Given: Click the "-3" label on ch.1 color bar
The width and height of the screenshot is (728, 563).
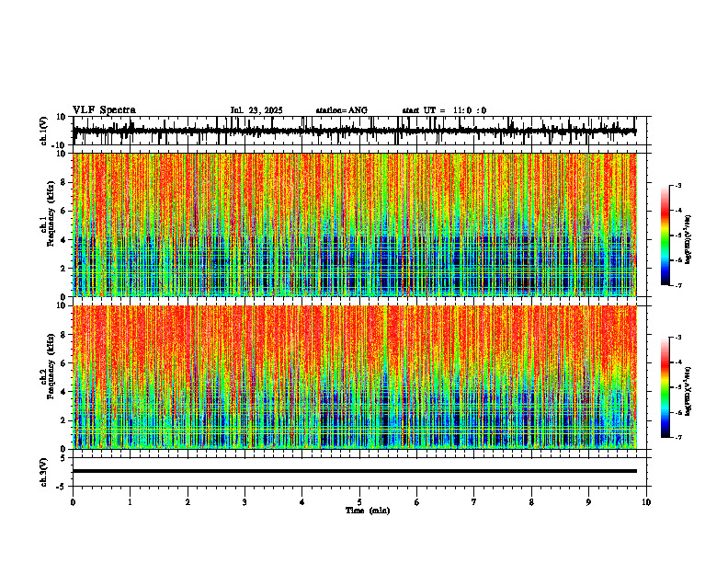Looking at the screenshot, I should (x=677, y=186).
